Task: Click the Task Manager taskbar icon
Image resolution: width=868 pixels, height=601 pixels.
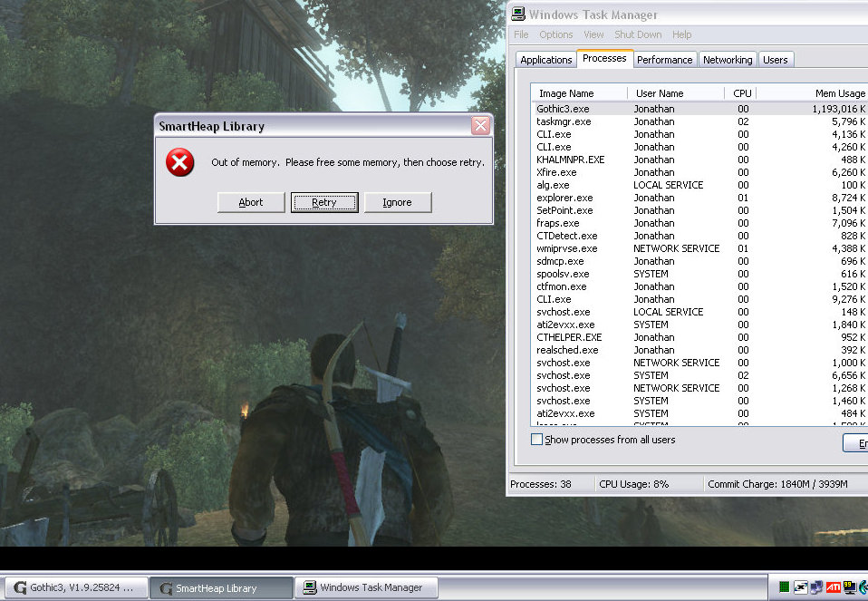Action: tap(310, 587)
